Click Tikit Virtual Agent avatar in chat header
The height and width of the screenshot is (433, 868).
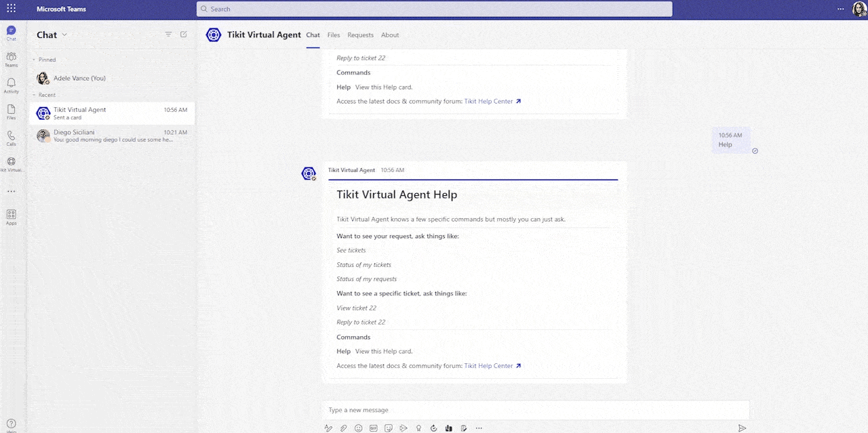pos(214,35)
